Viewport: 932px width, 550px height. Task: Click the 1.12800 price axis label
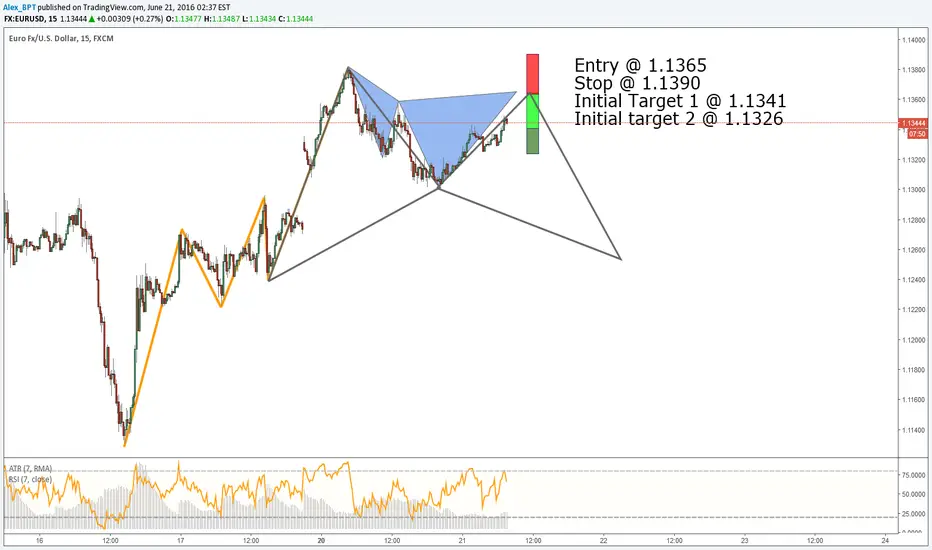point(913,220)
